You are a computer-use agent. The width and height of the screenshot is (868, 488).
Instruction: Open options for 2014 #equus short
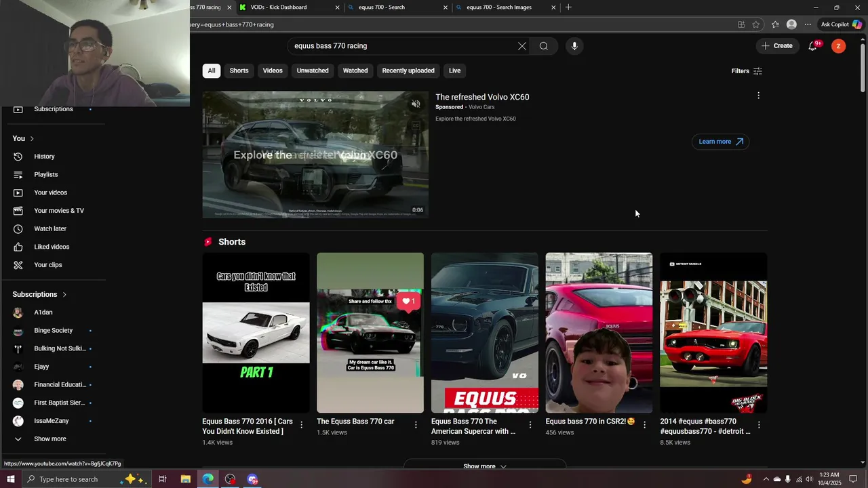click(x=759, y=425)
